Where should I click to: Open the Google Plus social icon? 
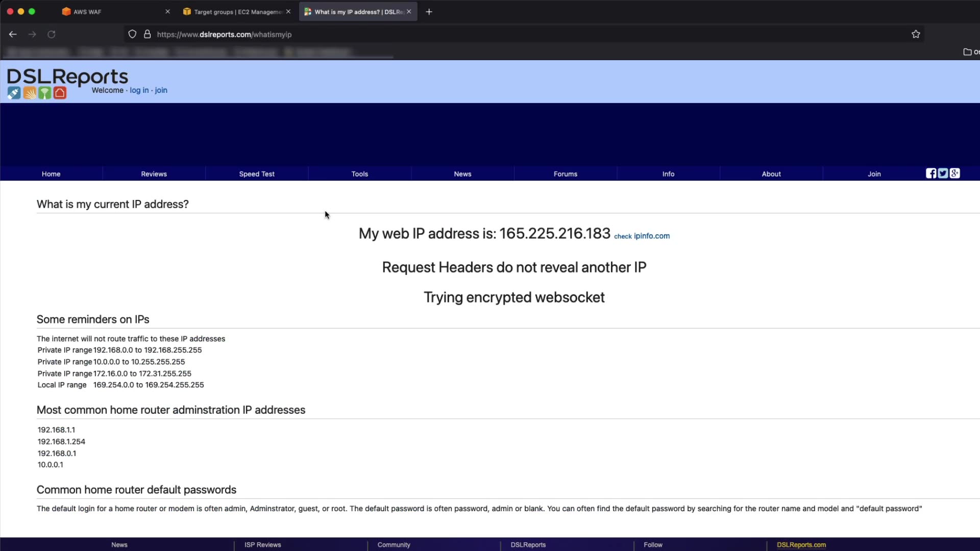click(955, 173)
